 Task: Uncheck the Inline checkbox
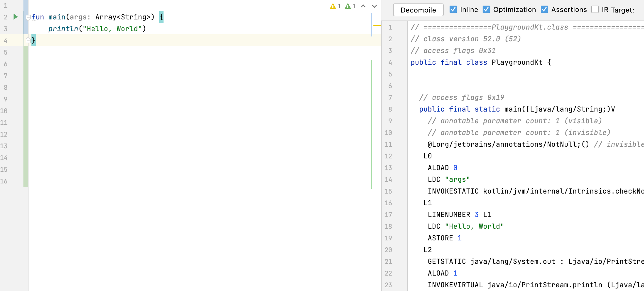click(x=453, y=10)
